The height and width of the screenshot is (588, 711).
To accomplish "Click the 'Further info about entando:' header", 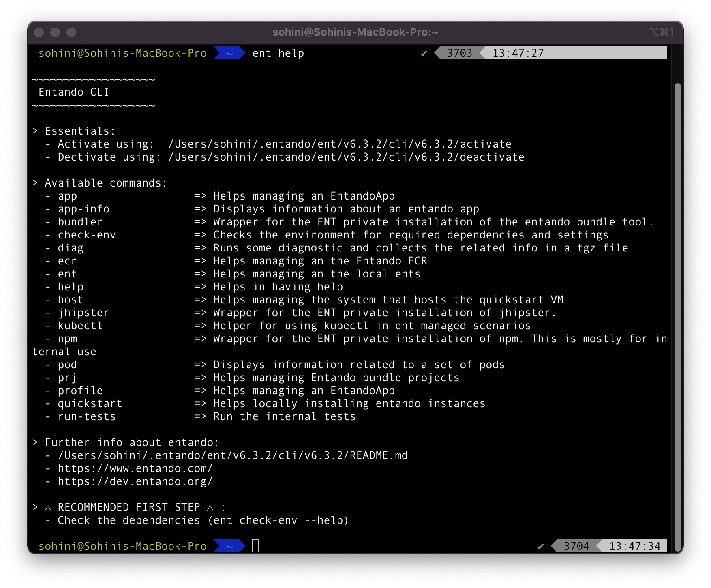I will point(132,442).
